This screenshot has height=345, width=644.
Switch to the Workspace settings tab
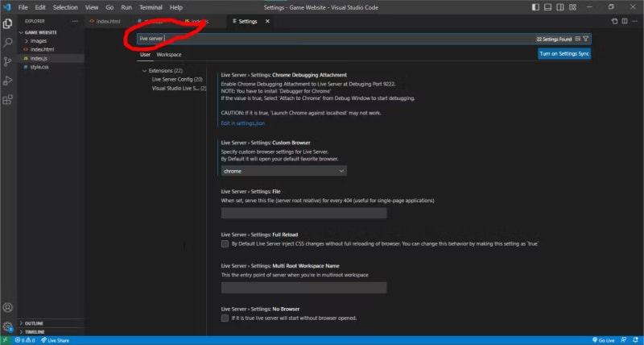[x=169, y=55]
